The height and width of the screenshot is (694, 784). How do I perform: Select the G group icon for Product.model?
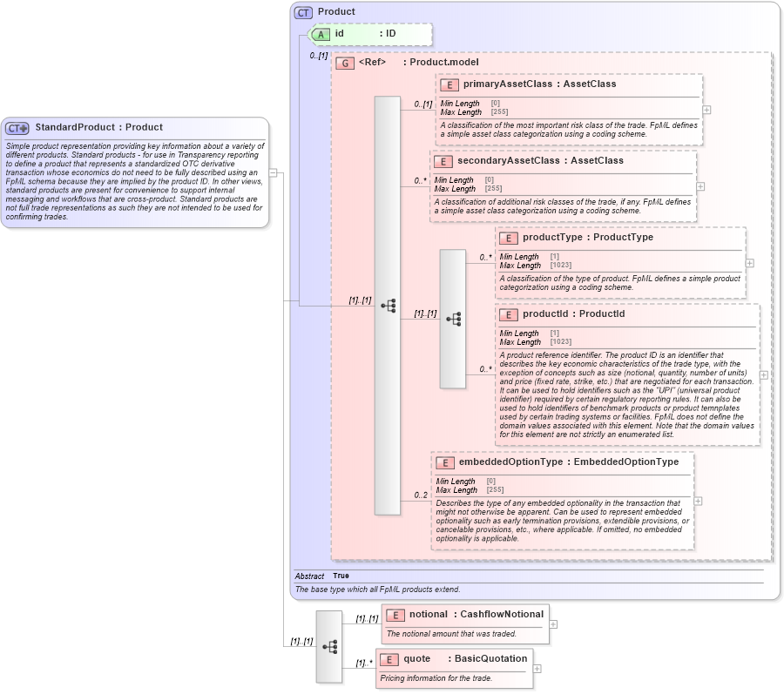click(343, 62)
